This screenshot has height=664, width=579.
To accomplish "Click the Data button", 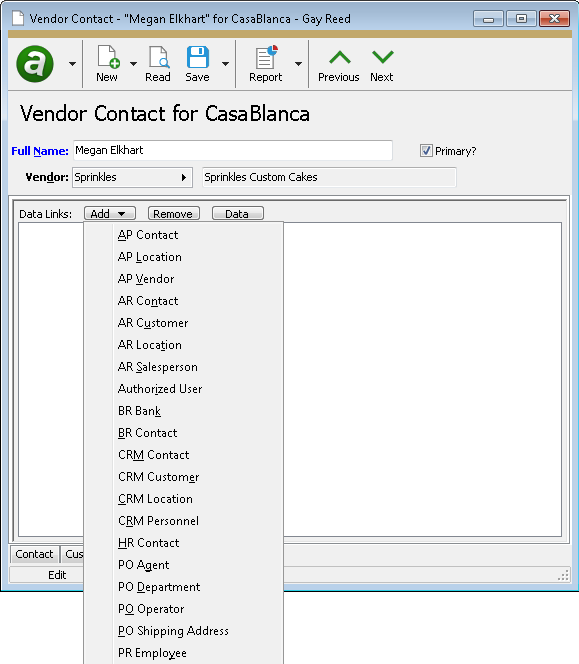I will coord(238,213).
